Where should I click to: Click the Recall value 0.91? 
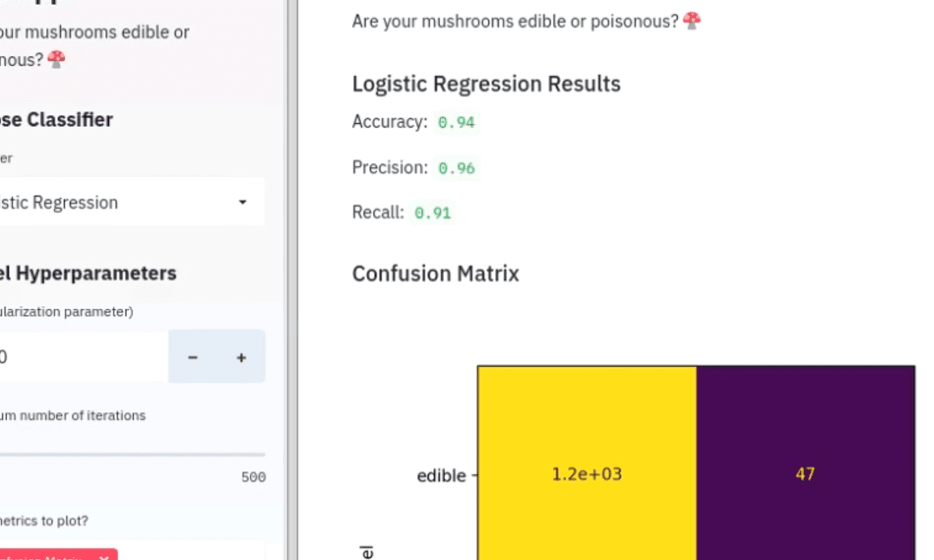tap(433, 213)
